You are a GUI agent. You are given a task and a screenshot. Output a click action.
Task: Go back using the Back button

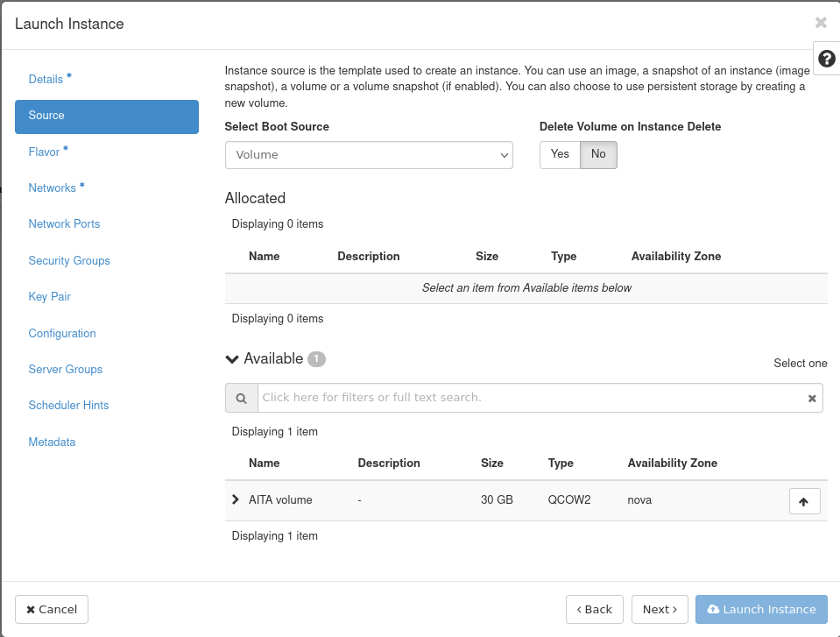pos(594,609)
